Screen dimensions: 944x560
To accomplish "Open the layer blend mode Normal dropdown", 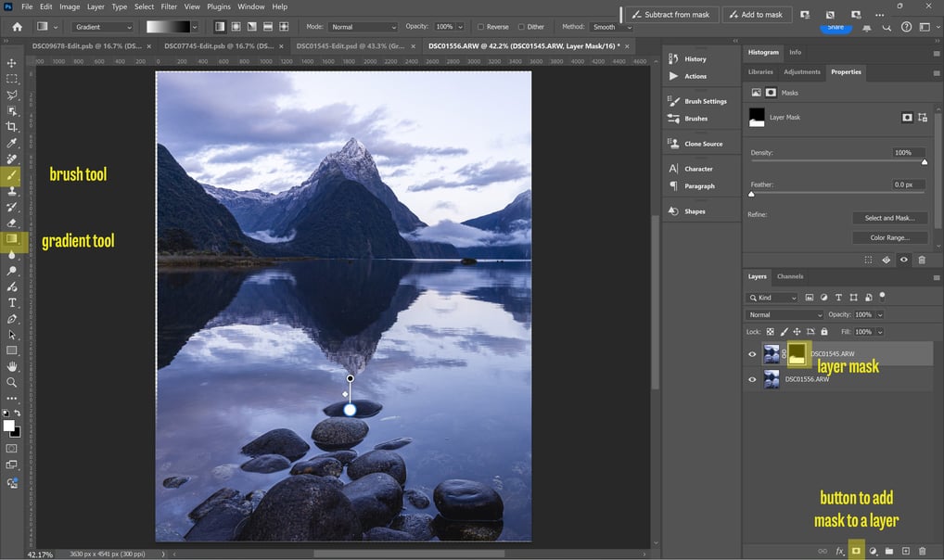I will (784, 315).
